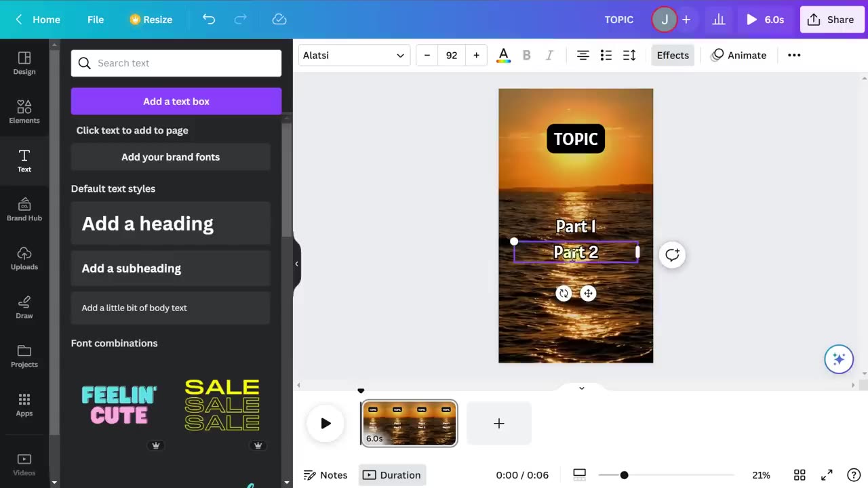Click the move handle below Part 2
868x488 pixels.
[x=588, y=293]
